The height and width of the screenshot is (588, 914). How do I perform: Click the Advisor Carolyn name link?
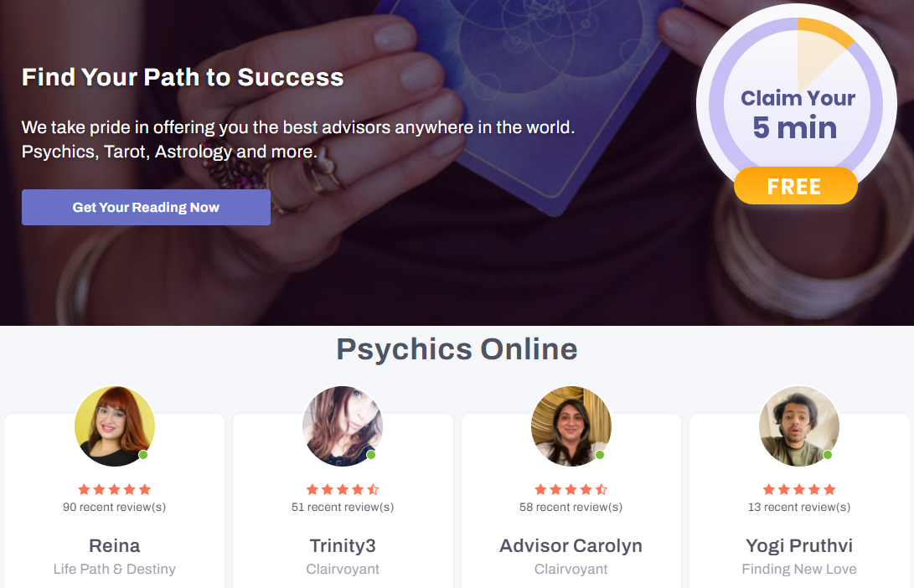[571, 546]
